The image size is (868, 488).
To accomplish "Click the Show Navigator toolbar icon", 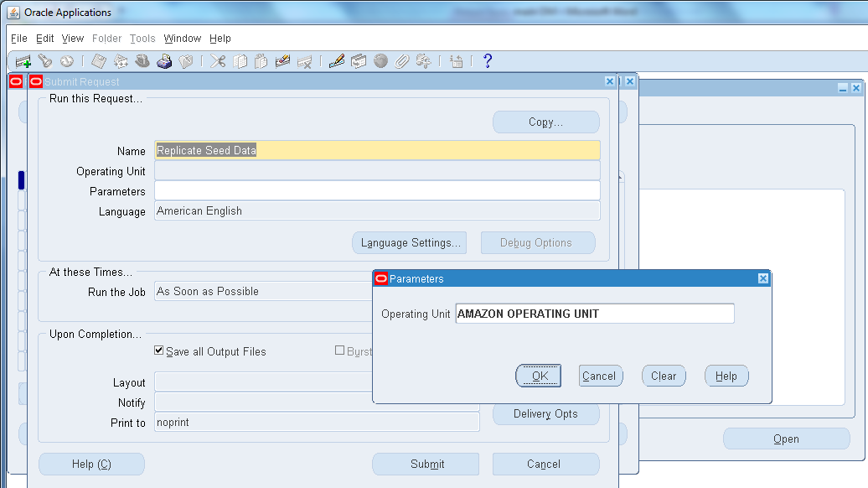I will pyautogui.click(x=67, y=61).
